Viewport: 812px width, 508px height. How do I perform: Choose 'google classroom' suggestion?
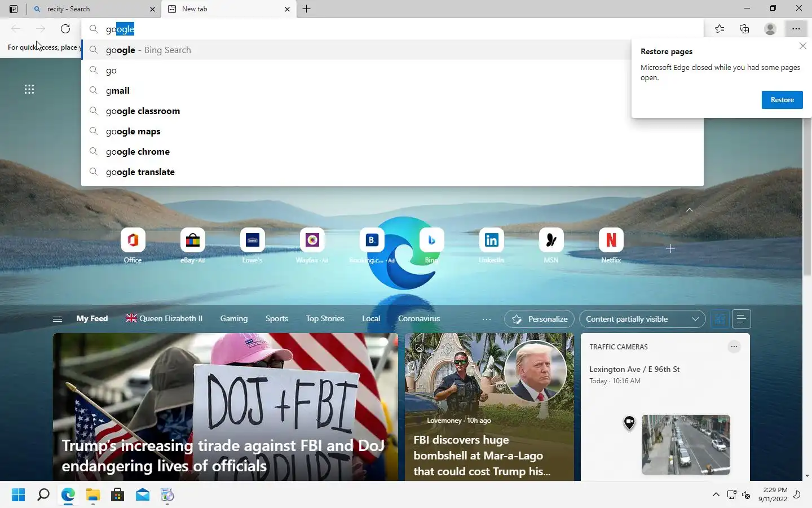tap(392, 111)
